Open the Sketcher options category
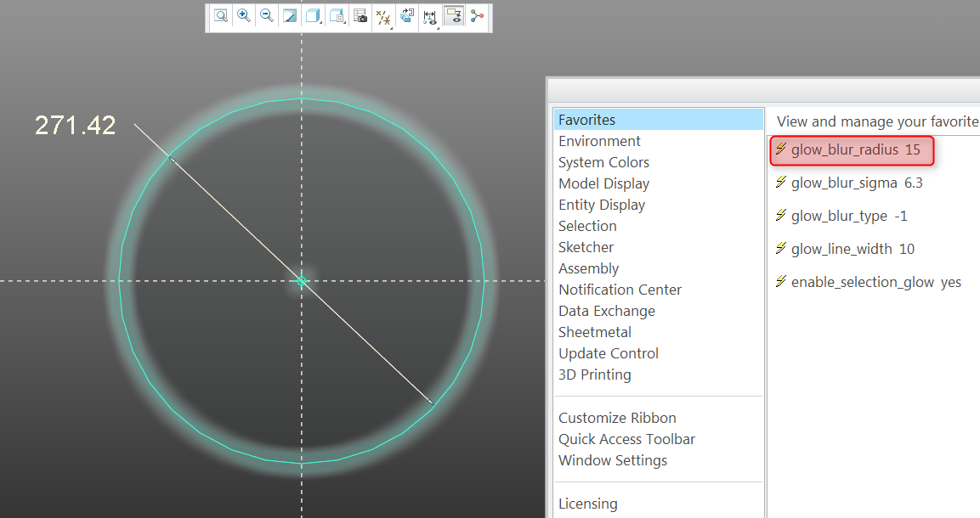This screenshot has width=980, height=518. coord(586,247)
